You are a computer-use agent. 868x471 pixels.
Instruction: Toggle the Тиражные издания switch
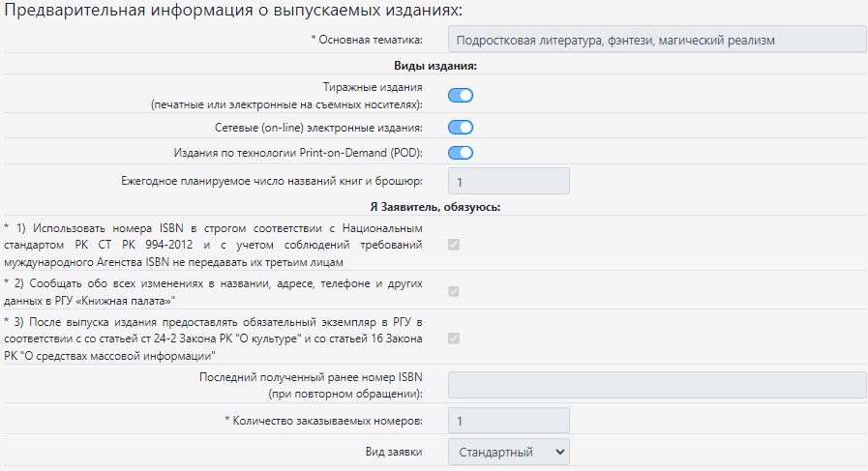pyautogui.click(x=460, y=95)
